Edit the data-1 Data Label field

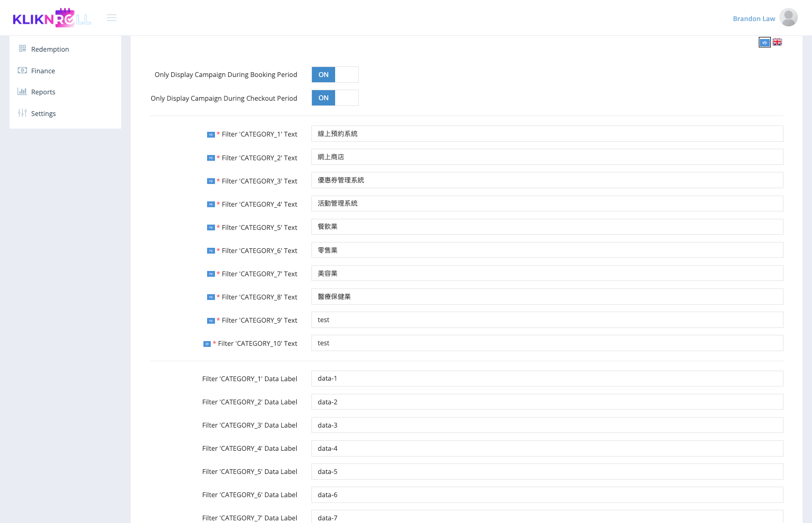[x=547, y=379]
